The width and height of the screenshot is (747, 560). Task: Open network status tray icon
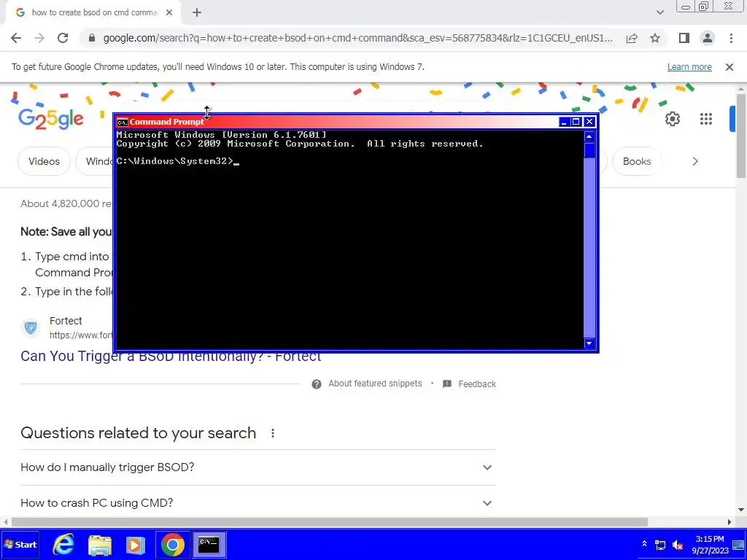[660, 545]
